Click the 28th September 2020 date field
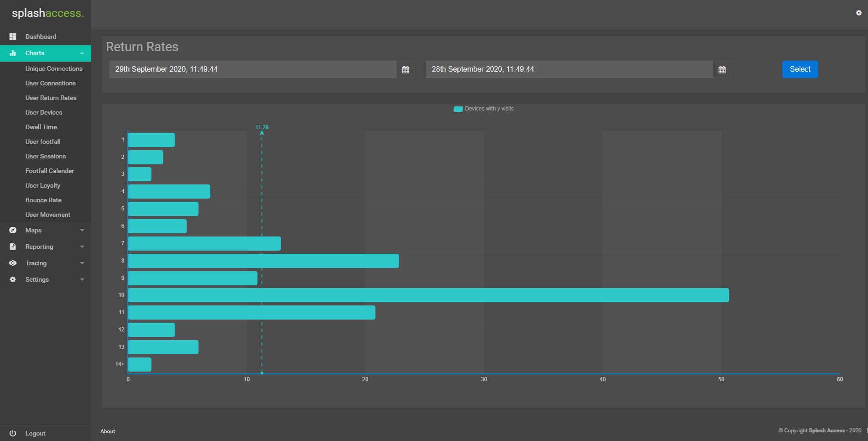 pyautogui.click(x=569, y=69)
